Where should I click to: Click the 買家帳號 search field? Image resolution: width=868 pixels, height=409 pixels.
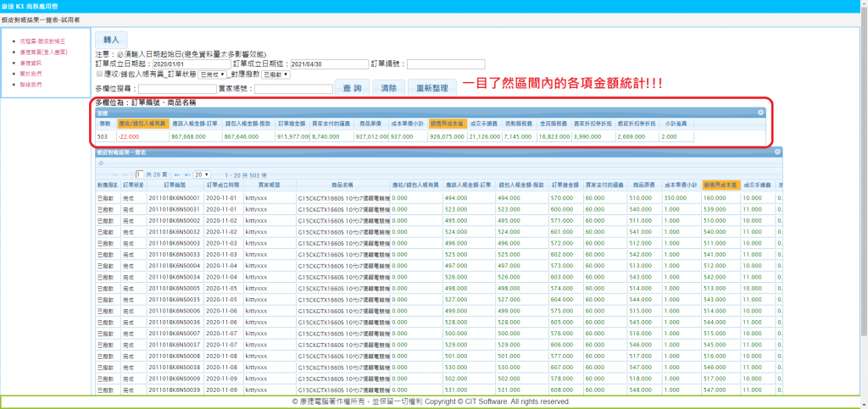[292, 88]
